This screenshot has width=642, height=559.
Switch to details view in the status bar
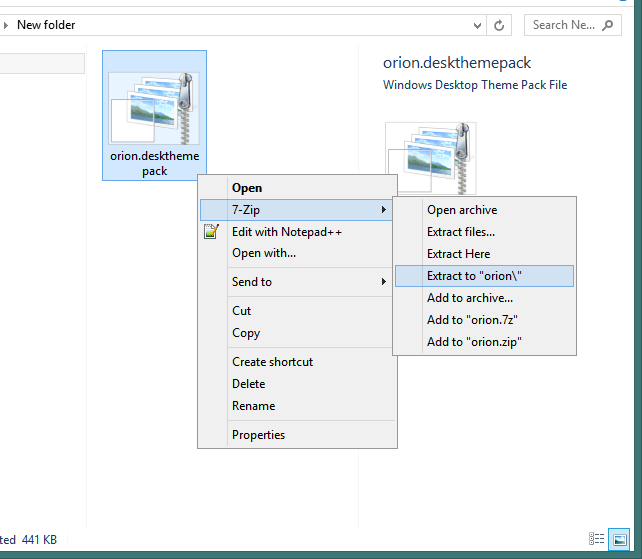597,539
